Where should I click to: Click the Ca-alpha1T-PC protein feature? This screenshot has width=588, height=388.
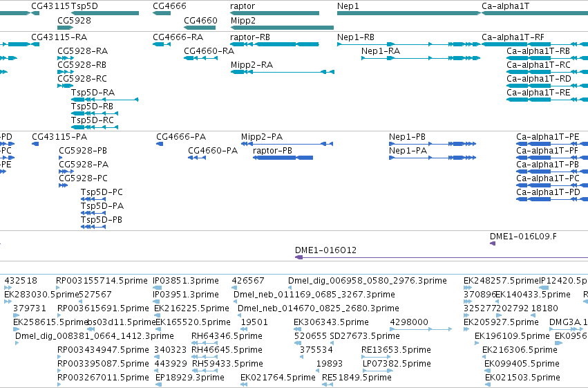pyautogui.click(x=552, y=185)
